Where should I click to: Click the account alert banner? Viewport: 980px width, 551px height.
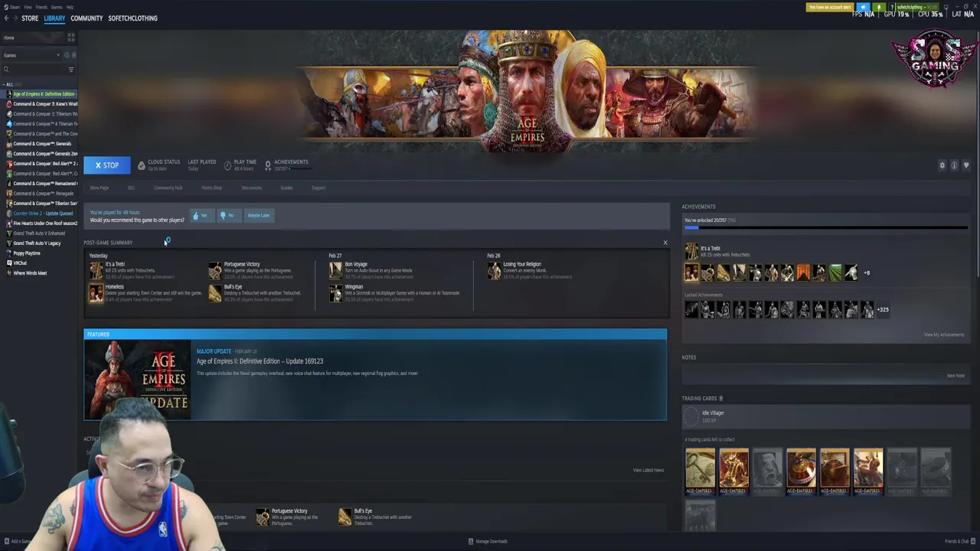[830, 7]
